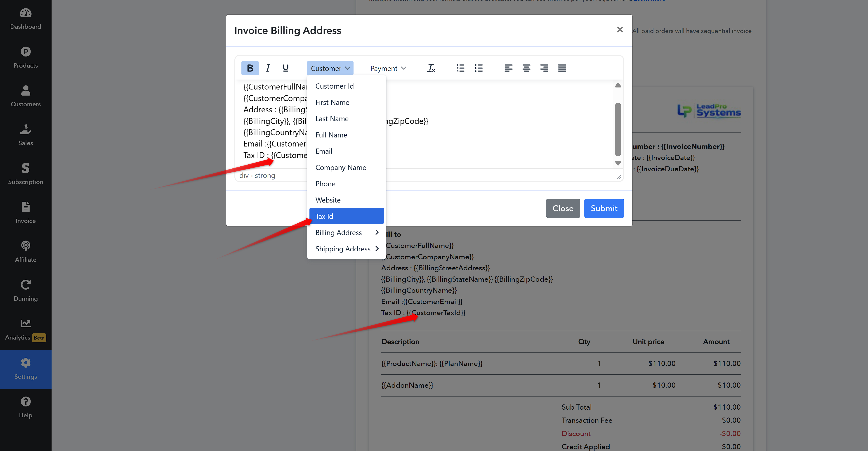The image size is (868, 451).
Task: Navigate to Sales section
Action: coord(26,135)
